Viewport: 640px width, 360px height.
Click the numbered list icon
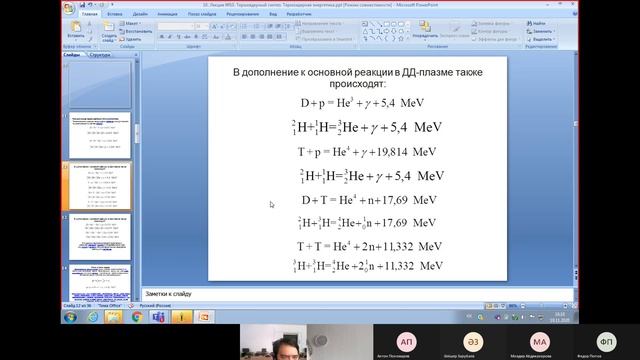pyautogui.click(x=257, y=26)
